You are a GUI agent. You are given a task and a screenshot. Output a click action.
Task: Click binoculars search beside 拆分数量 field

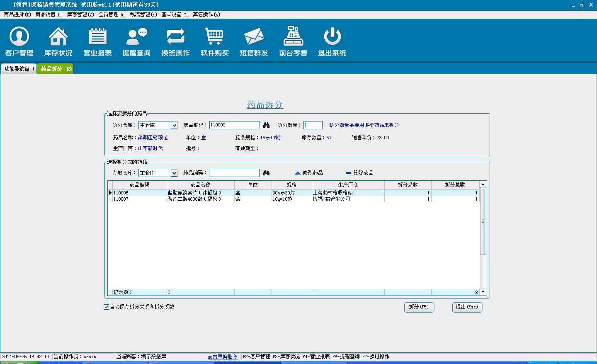[266, 125]
